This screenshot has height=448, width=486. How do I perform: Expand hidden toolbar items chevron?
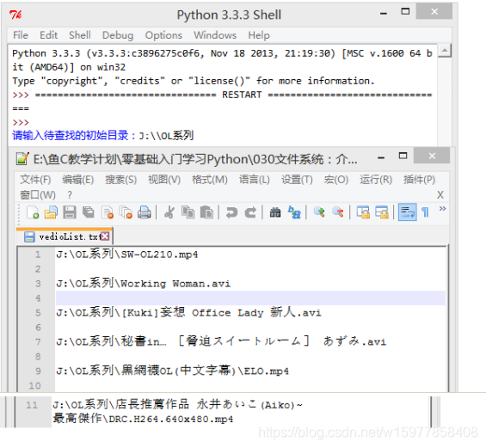[x=442, y=208]
